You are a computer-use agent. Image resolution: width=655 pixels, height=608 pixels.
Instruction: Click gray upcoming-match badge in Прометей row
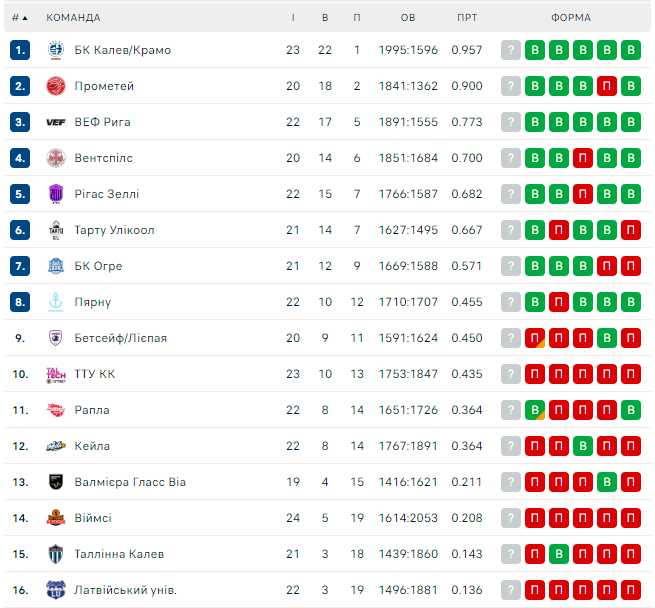pyautogui.click(x=511, y=86)
